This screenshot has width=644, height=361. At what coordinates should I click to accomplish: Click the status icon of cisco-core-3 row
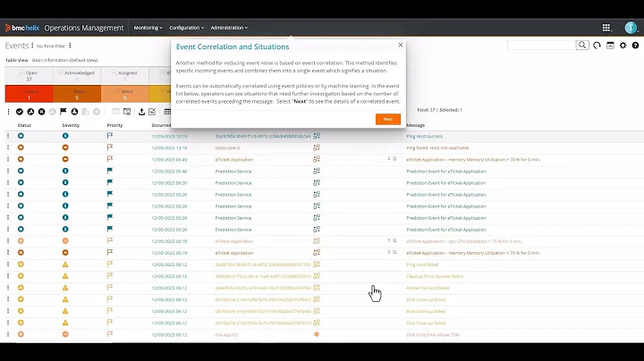click(x=21, y=147)
